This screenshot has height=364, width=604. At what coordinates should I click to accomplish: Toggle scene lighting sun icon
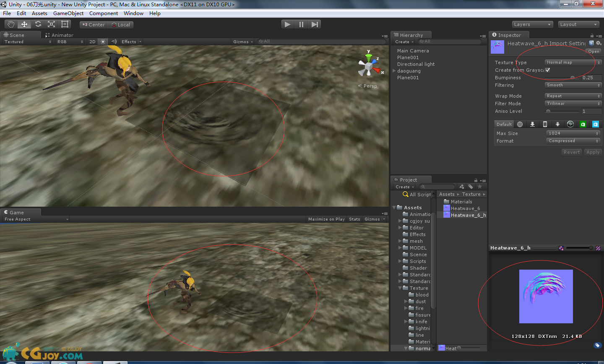coord(103,42)
